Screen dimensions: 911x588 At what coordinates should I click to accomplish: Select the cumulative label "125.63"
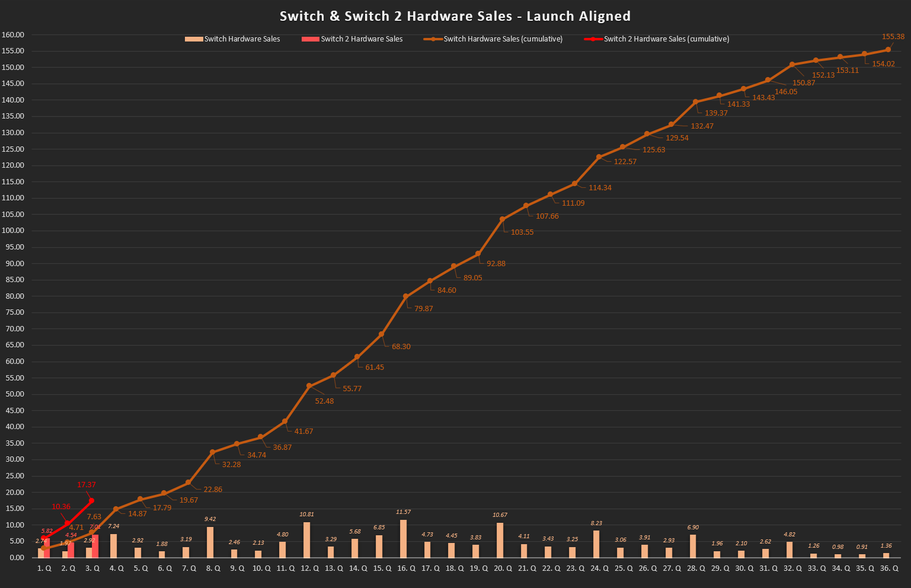pos(654,150)
